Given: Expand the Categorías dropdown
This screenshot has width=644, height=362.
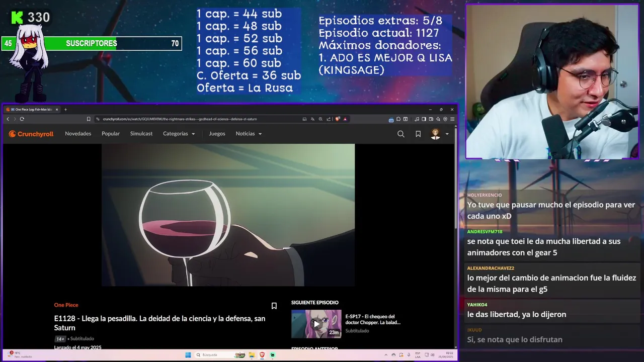Looking at the screenshot, I should point(179,134).
